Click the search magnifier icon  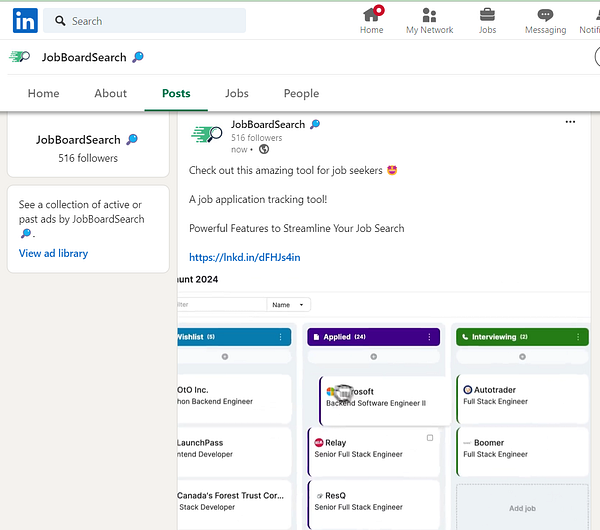coord(60,21)
